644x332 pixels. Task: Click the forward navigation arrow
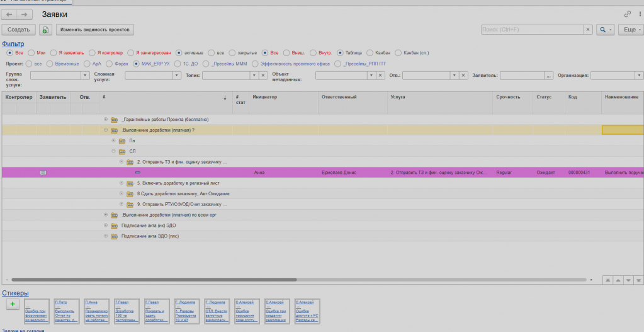tap(25, 14)
